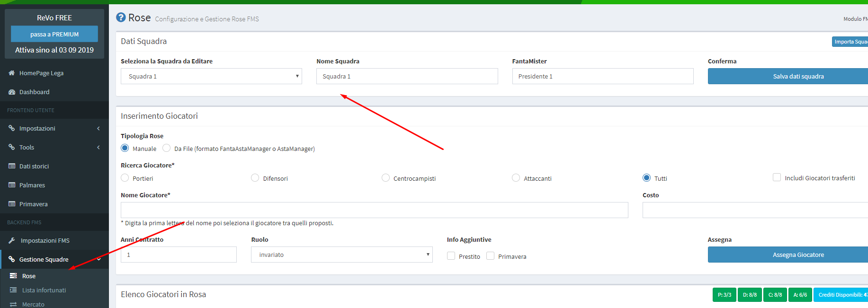Screen dimensions: 868x308
Task: Tick the Prestito checkbox
Action: pyautogui.click(x=451, y=256)
